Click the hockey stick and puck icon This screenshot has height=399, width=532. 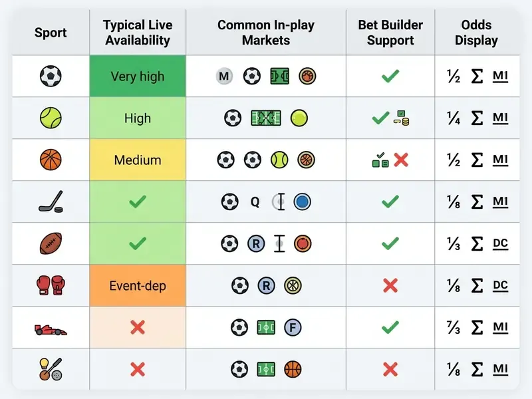pyautogui.click(x=51, y=201)
